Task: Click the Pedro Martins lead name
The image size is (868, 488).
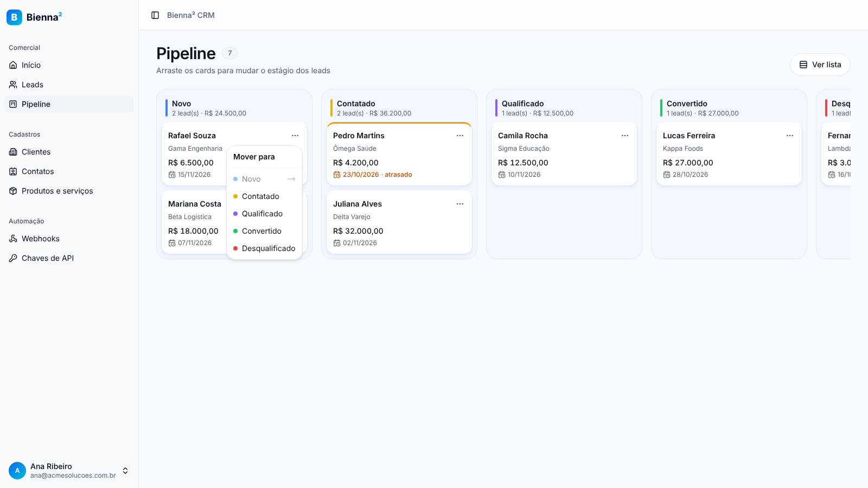Action: 359,136
